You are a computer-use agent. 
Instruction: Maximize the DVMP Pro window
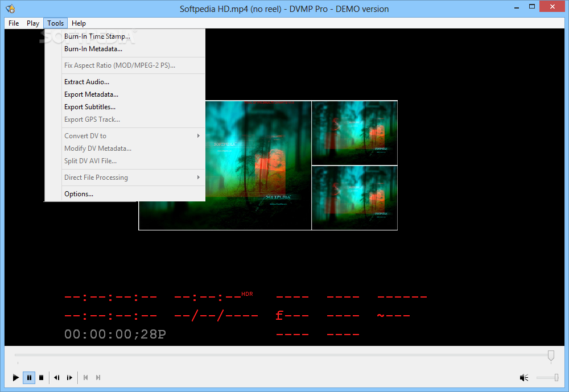pos(532,6)
